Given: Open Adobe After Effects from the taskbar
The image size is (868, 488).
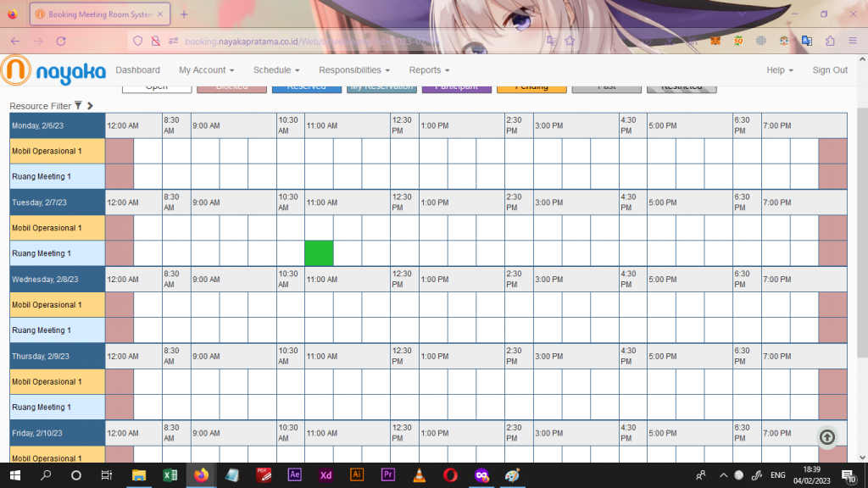Looking at the screenshot, I should (295, 475).
